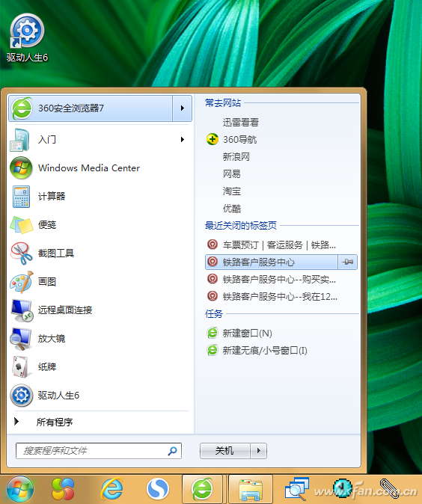This screenshot has width=422, height=504.
Task: Click the 关机 shutdown button
Action: [x=224, y=451]
